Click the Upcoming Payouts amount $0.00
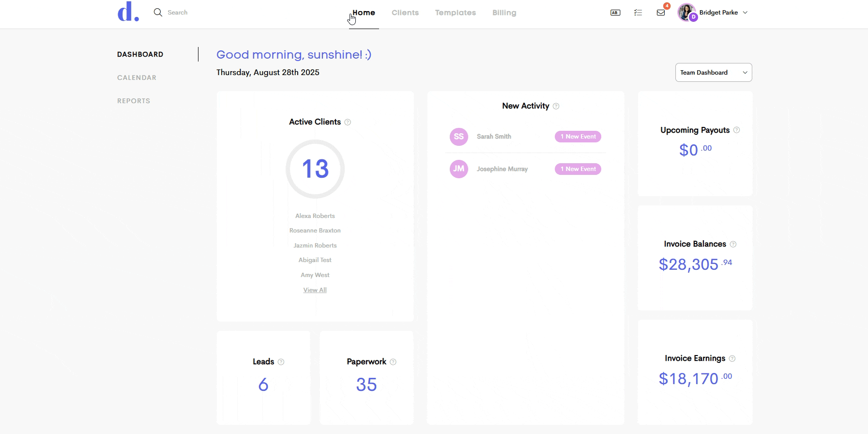 pyautogui.click(x=695, y=150)
